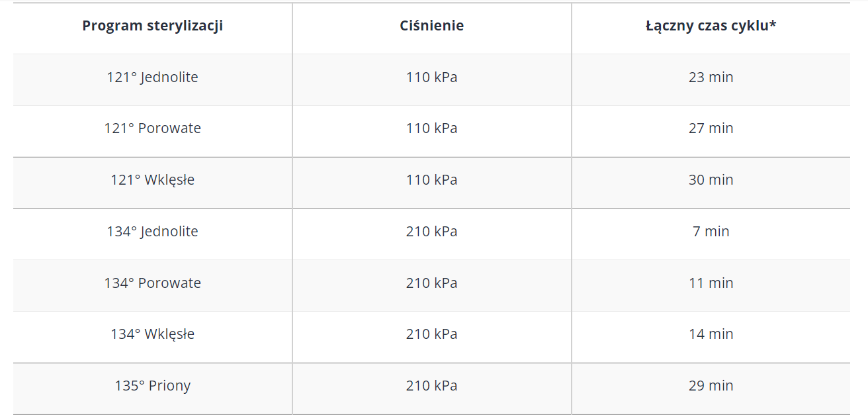
Task: Click the 'Ciśnienie' column header
Action: (431, 26)
